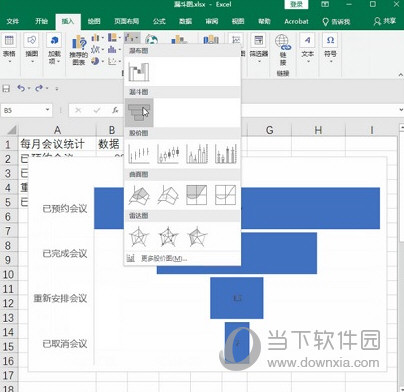
Task: Select the Radar with Markers chart
Action: pos(168,237)
